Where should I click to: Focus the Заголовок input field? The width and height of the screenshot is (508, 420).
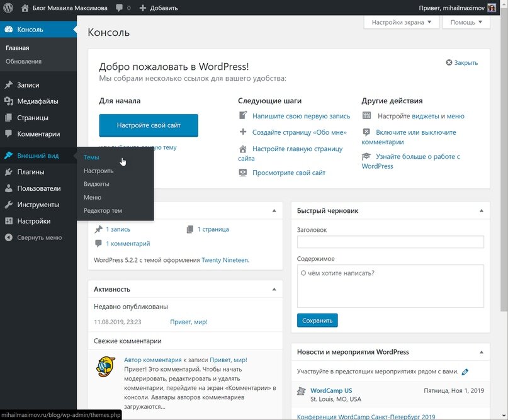tap(390, 242)
